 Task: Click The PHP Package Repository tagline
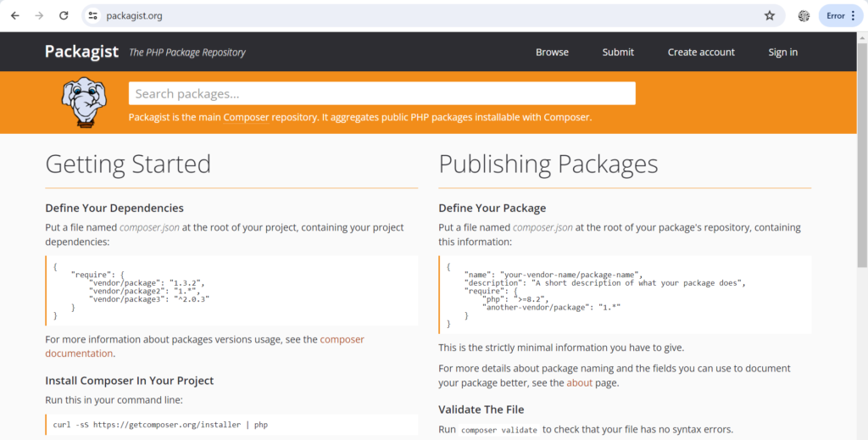187,53
